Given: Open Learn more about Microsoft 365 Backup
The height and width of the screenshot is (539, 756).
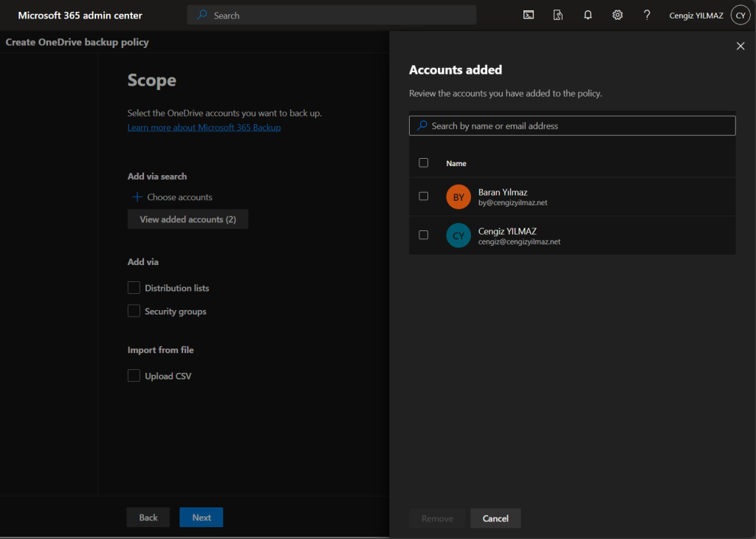Looking at the screenshot, I should [204, 128].
